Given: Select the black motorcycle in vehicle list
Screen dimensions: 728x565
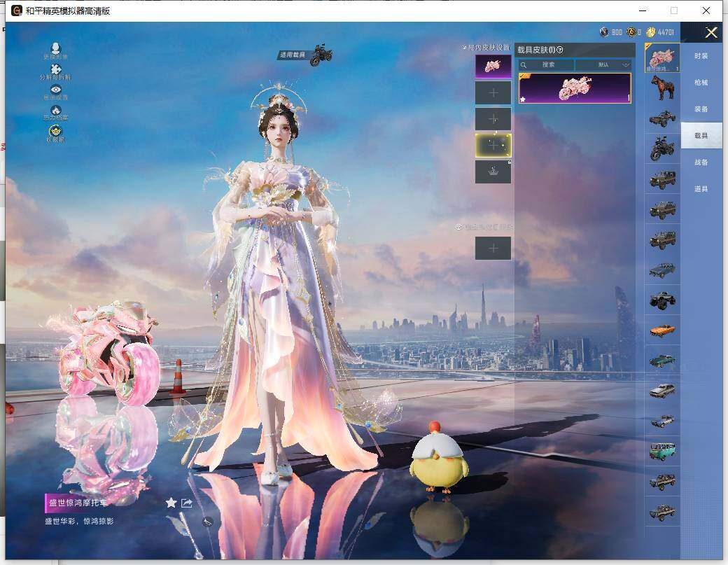Looking at the screenshot, I should 662,148.
